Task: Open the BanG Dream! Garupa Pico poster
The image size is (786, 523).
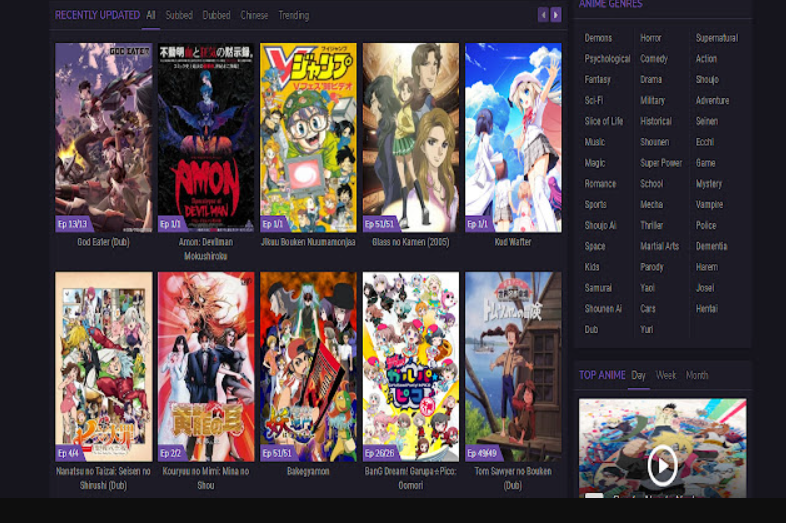Action: 411,367
